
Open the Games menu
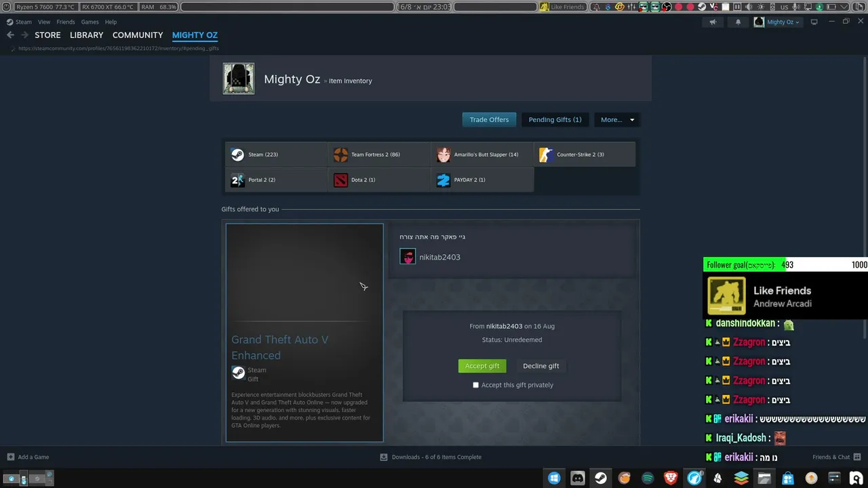click(x=90, y=22)
